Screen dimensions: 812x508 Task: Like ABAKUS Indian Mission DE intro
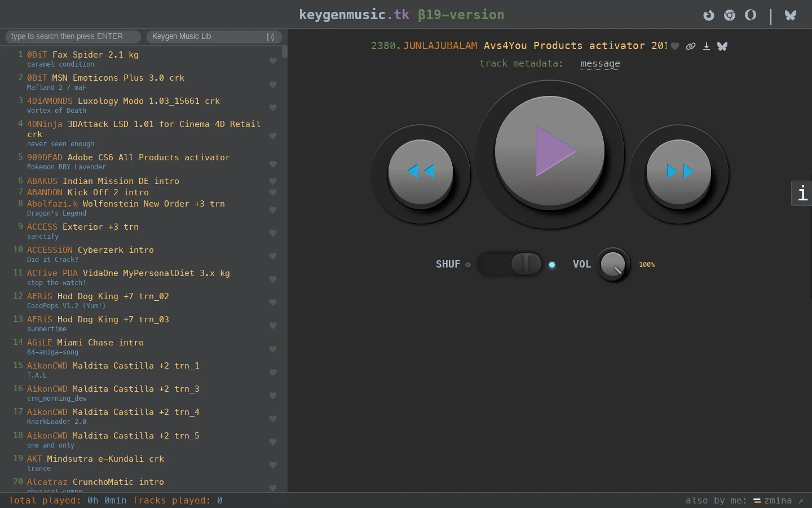pyautogui.click(x=273, y=181)
